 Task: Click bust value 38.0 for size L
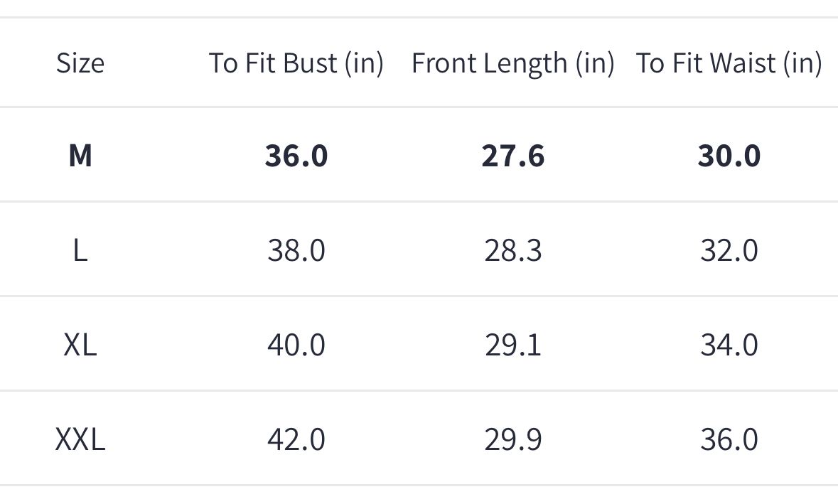point(296,250)
